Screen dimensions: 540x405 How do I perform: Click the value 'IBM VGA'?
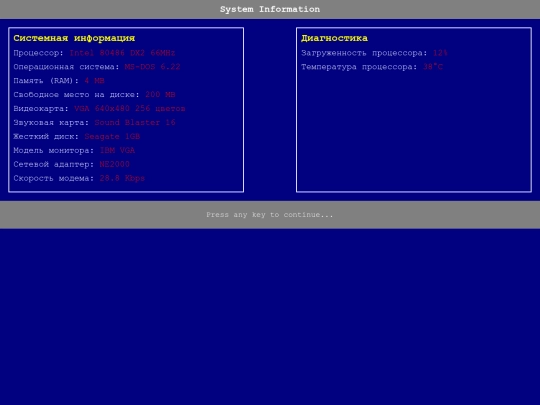(117, 150)
